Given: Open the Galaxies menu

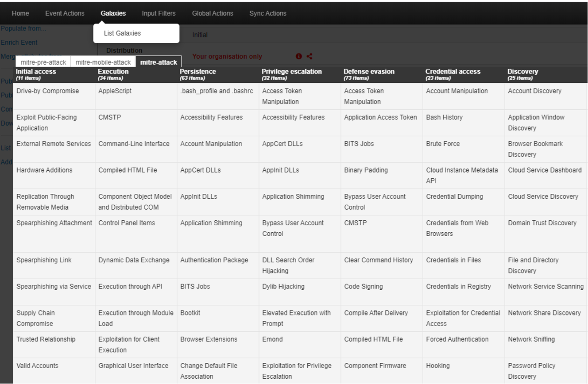Looking at the screenshot, I should click(113, 13).
